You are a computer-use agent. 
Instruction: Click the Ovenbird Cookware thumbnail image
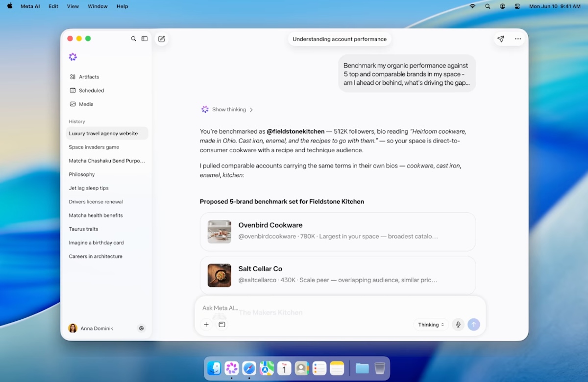[219, 232]
